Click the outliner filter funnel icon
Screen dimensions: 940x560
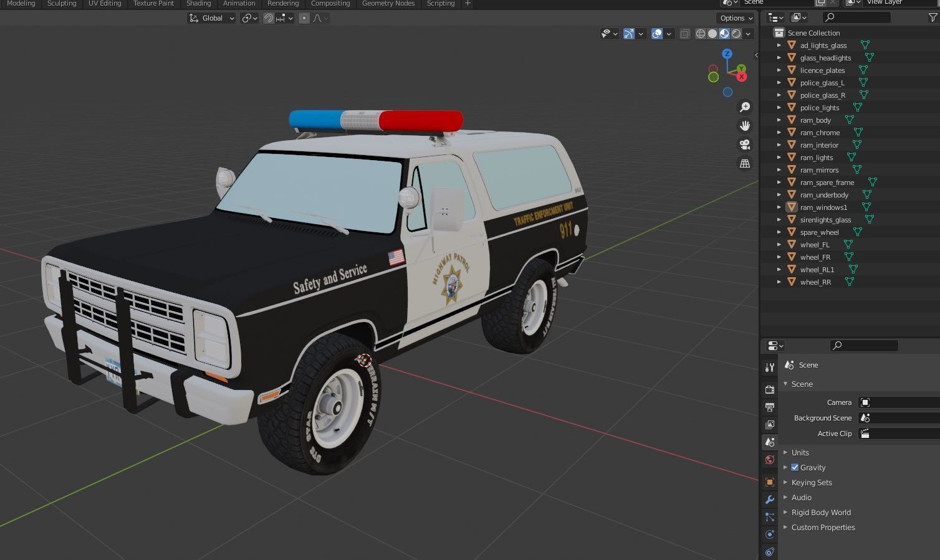coord(933,17)
